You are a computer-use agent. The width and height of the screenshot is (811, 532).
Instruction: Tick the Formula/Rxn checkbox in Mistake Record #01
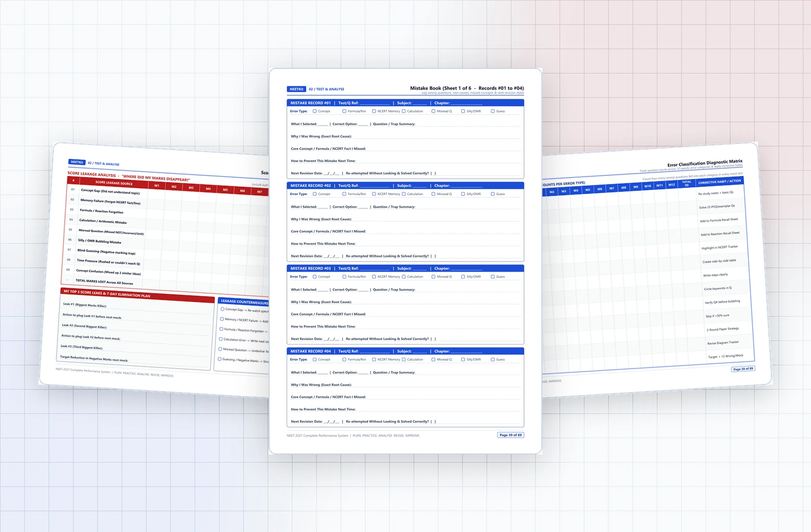(344, 111)
